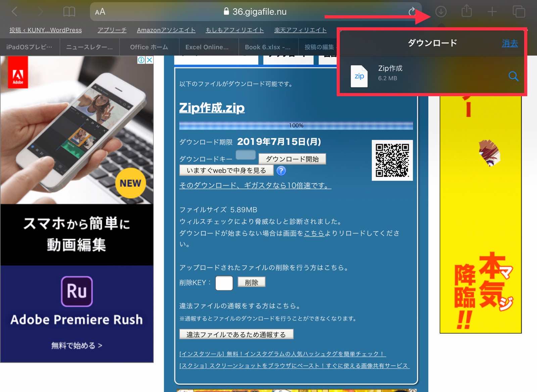Open the AA reader view menu
The height and width of the screenshot is (392, 537).
pos(100,12)
